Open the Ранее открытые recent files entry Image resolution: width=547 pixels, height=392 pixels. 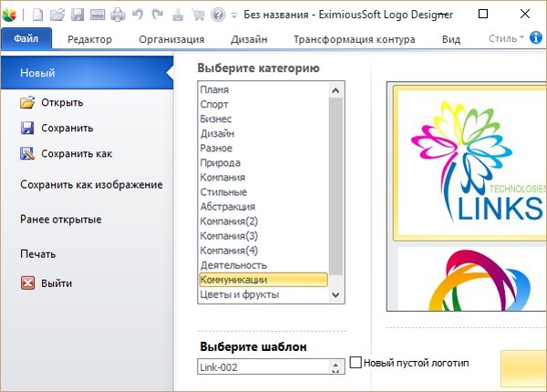click(61, 220)
